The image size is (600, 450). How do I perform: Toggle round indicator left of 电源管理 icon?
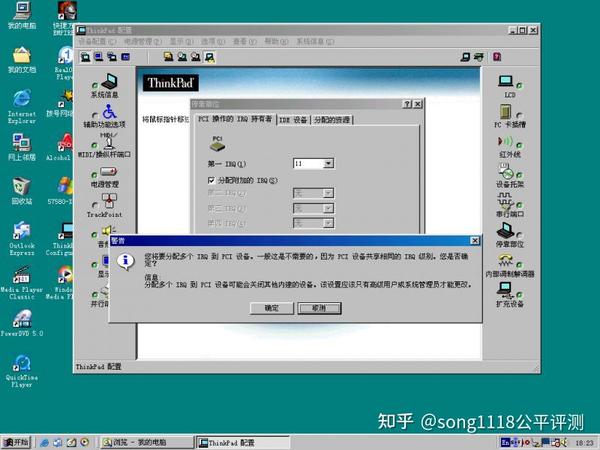point(95,175)
